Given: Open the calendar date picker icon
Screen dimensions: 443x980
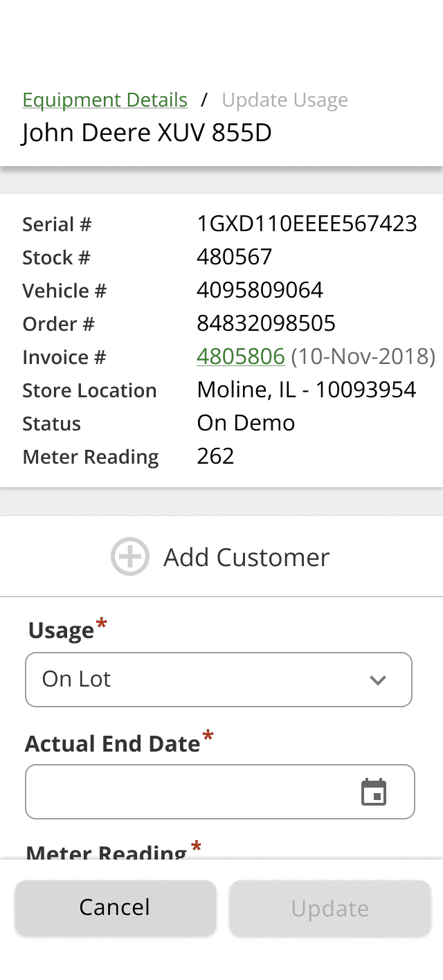Looking at the screenshot, I should pyautogui.click(x=374, y=792).
